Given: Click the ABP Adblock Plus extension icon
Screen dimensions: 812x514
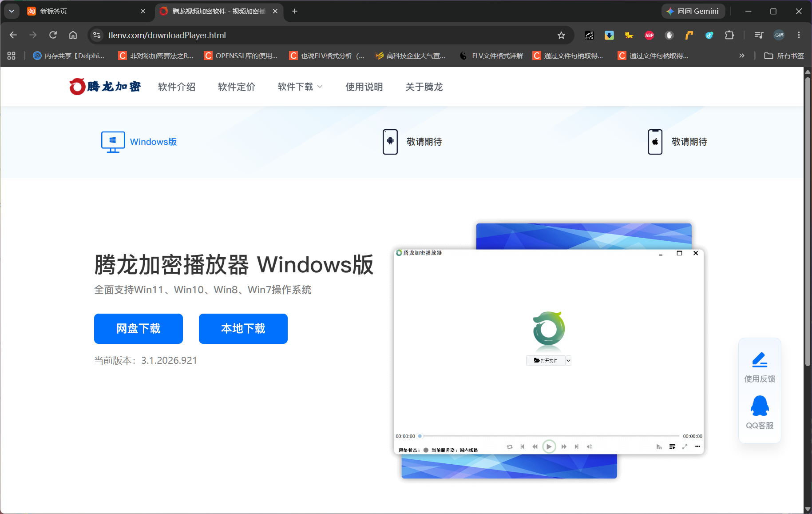Looking at the screenshot, I should 649,35.
